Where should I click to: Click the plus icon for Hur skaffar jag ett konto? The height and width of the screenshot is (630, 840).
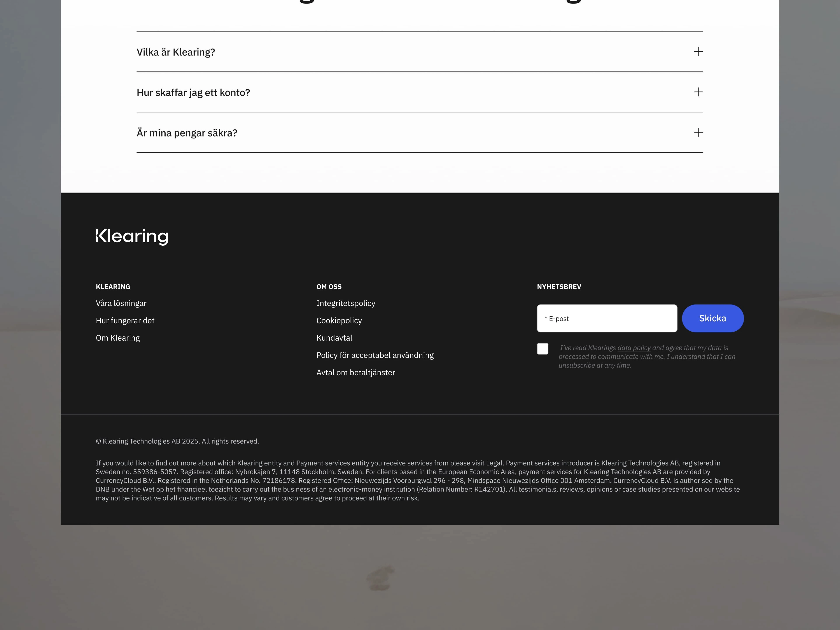(x=698, y=92)
